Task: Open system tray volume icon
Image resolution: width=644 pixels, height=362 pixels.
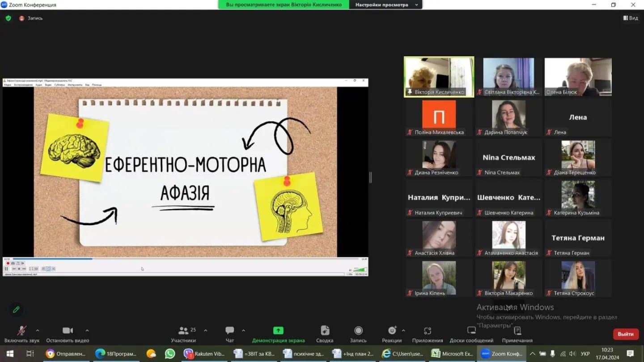Action: pyautogui.click(x=572, y=354)
